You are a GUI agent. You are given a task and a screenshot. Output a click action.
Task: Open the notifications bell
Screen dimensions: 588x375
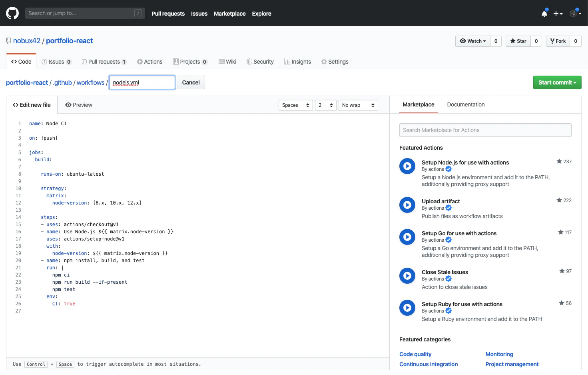point(544,13)
